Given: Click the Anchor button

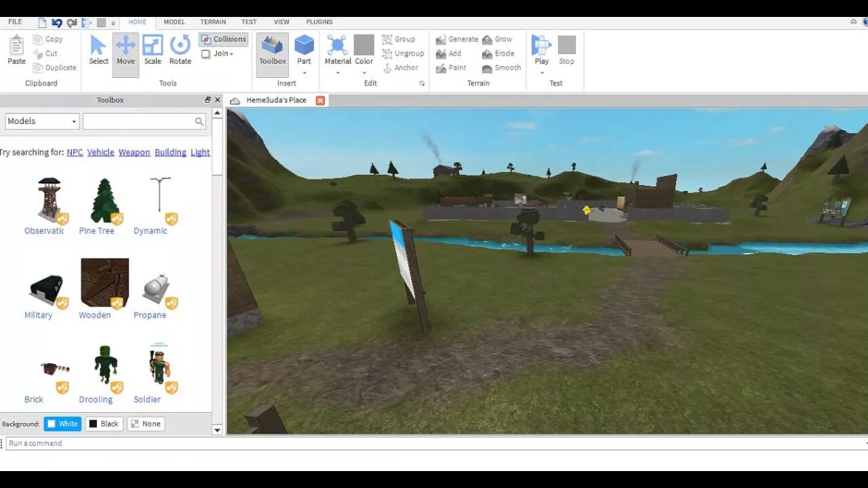Looking at the screenshot, I should 401,68.
